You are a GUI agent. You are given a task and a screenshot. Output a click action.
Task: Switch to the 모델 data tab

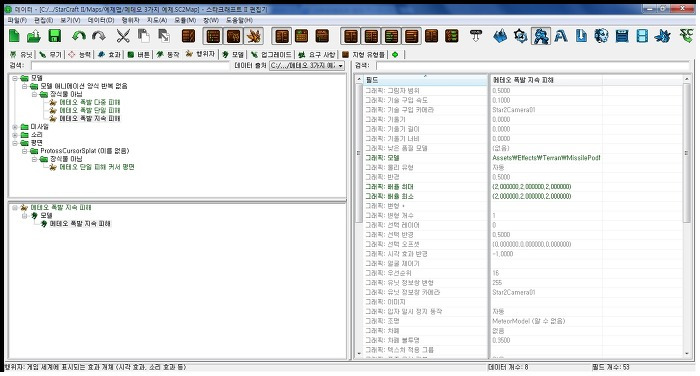tap(233, 54)
